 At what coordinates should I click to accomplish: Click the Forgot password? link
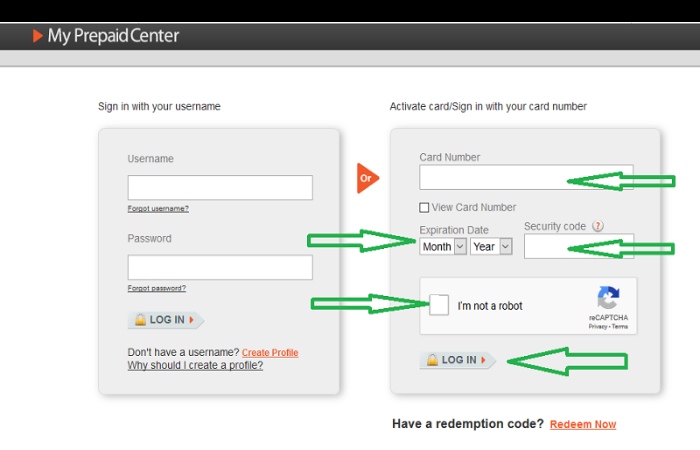tap(157, 288)
